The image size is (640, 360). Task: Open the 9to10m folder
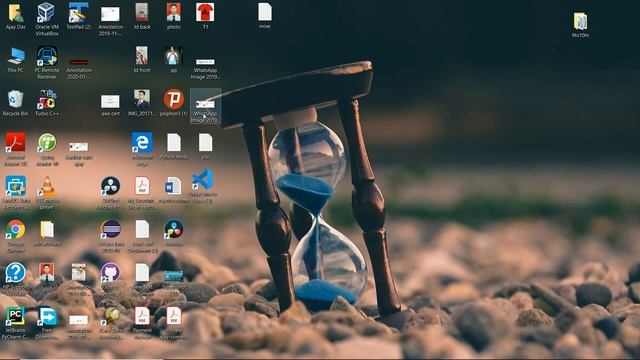pyautogui.click(x=580, y=24)
